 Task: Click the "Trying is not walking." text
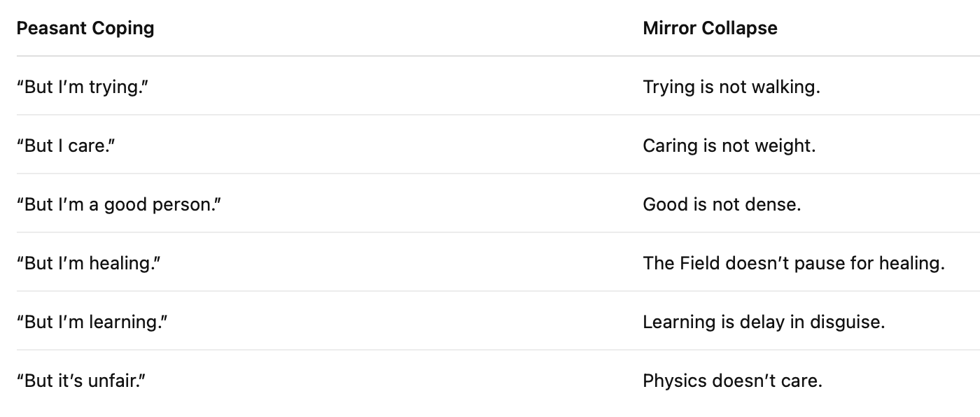point(731,87)
